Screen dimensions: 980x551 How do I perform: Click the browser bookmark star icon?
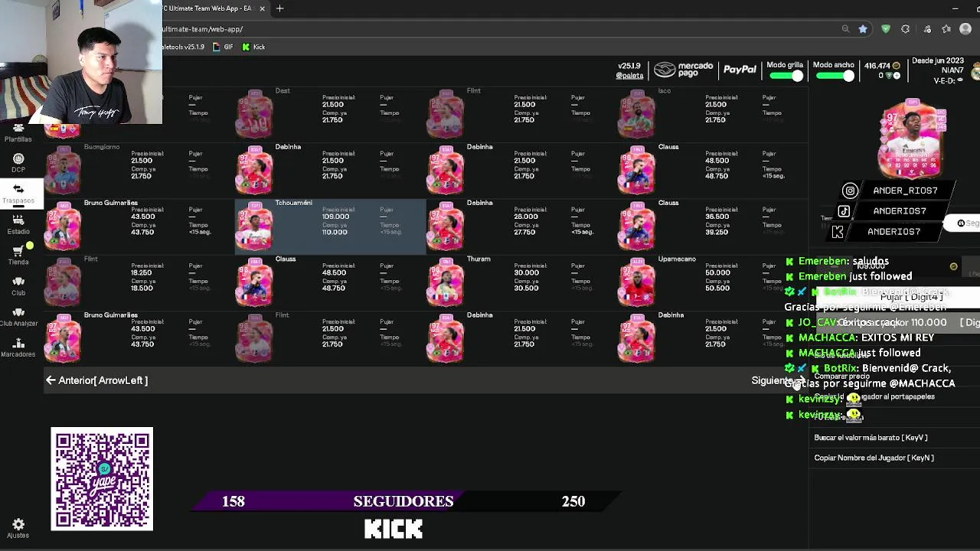(863, 29)
